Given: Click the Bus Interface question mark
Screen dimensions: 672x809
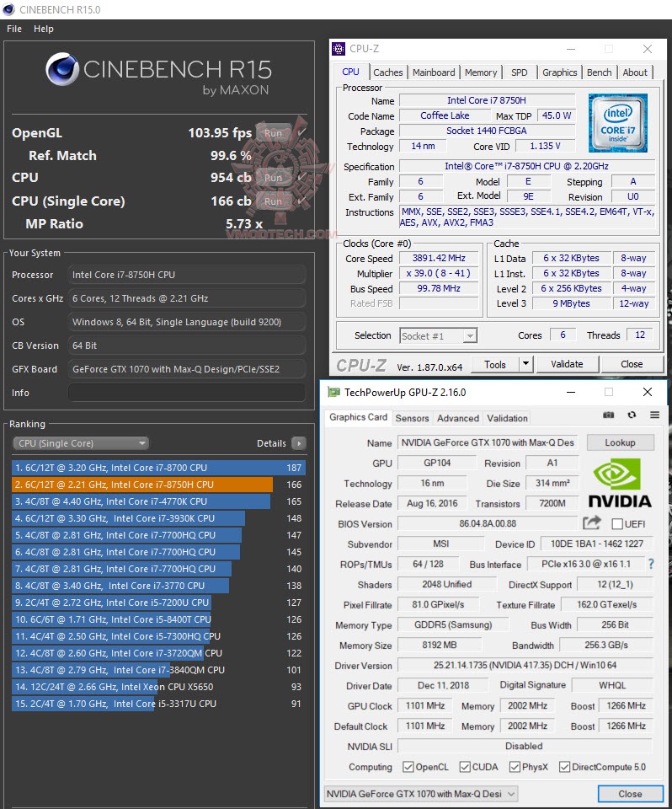Looking at the screenshot, I should pyautogui.click(x=651, y=564).
